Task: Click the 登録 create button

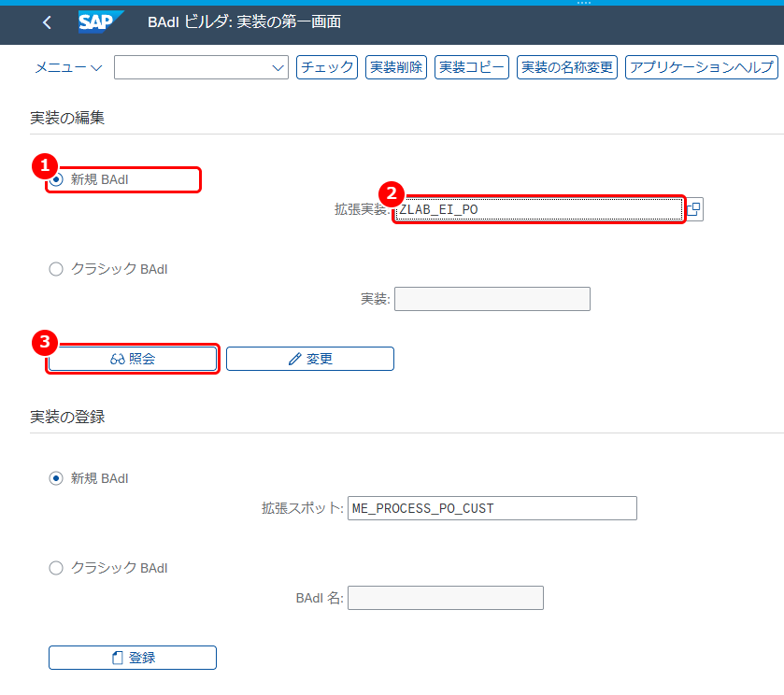Action: [x=133, y=658]
